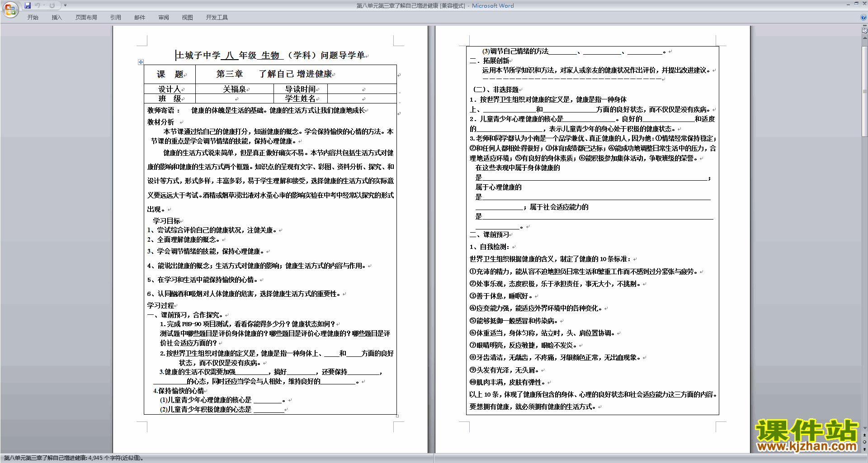Click the 1、自我检测 line

coord(490,247)
